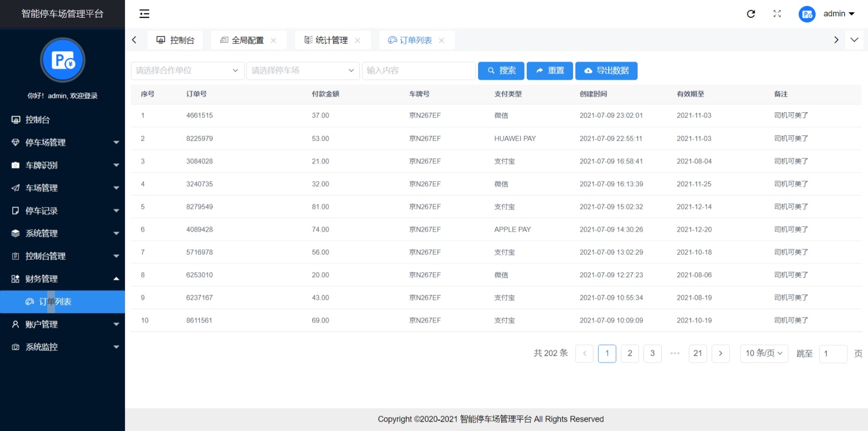Close the 全局配置 tab
The height and width of the screenshot is (431, 868).
coord(273,40)
